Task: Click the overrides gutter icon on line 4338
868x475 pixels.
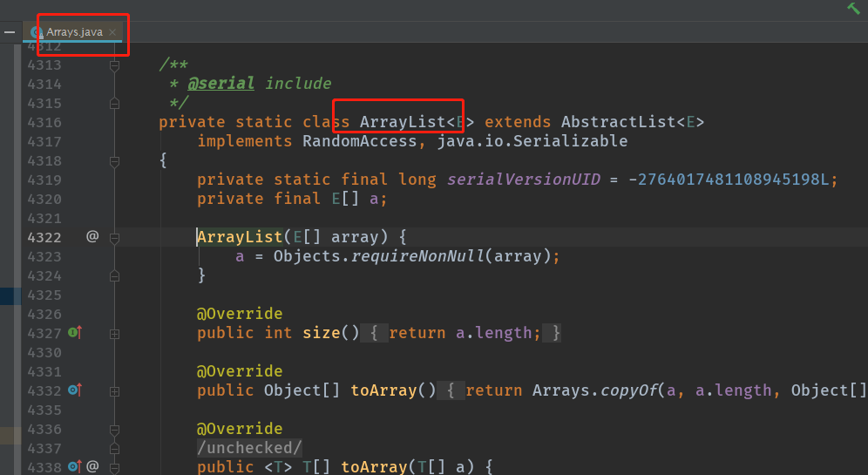Action: click(75, 466)
